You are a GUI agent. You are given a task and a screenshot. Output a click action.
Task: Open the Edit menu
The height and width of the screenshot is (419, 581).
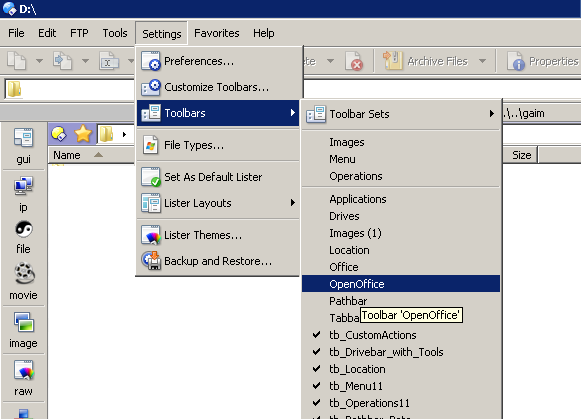click(47, 33)
